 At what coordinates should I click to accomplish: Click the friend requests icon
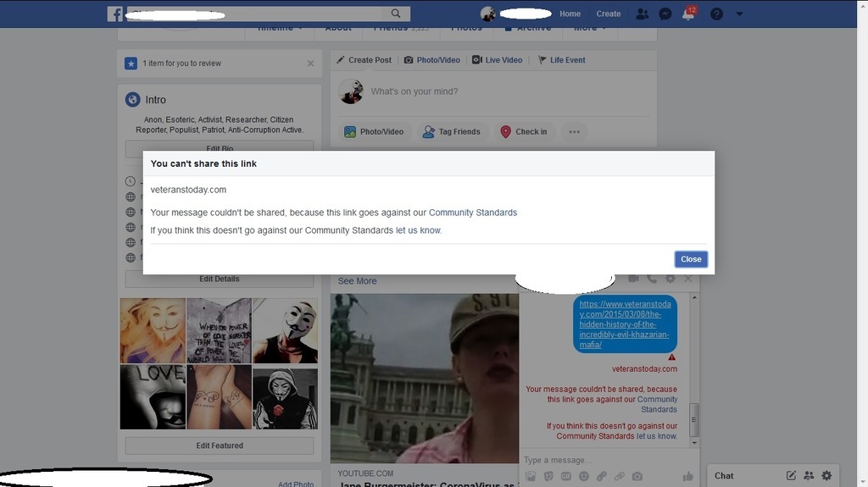(642, 14)
